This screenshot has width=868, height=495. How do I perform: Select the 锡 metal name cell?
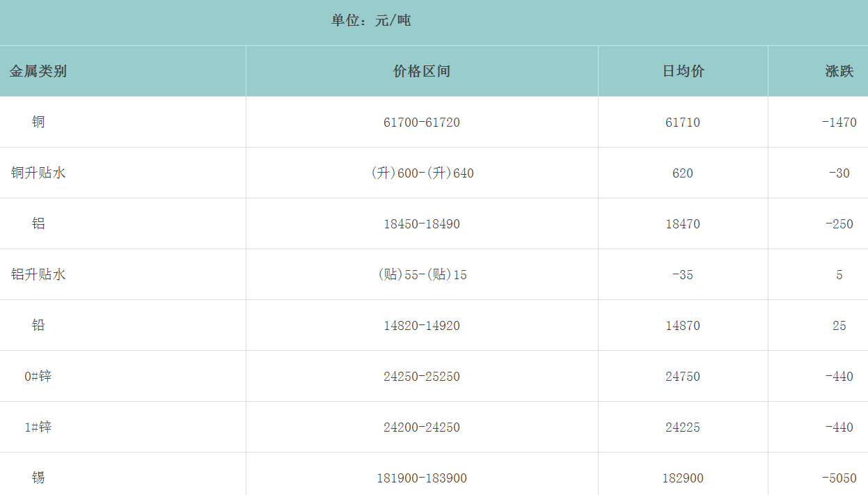[38, 478]
